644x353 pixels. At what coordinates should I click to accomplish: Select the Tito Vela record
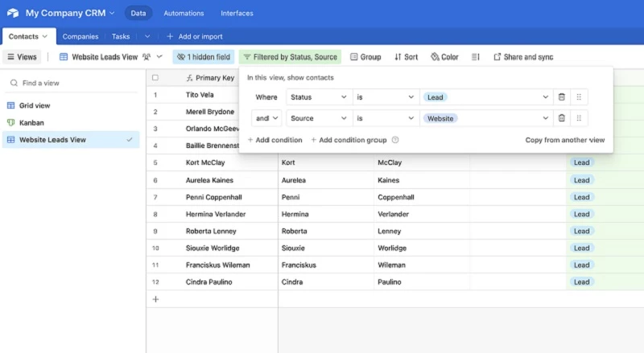click(200, 95)
